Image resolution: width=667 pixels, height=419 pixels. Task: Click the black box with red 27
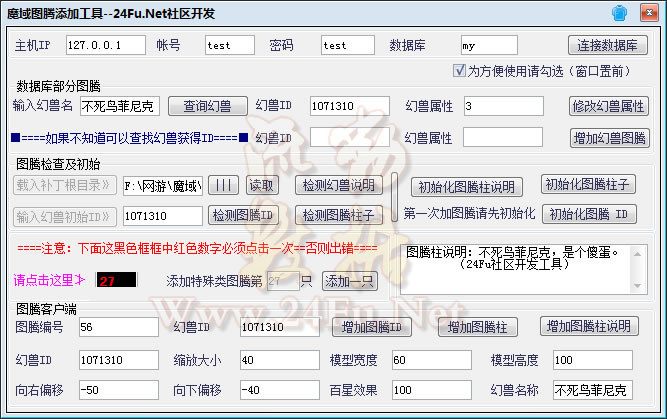click(x=116, y=280)
